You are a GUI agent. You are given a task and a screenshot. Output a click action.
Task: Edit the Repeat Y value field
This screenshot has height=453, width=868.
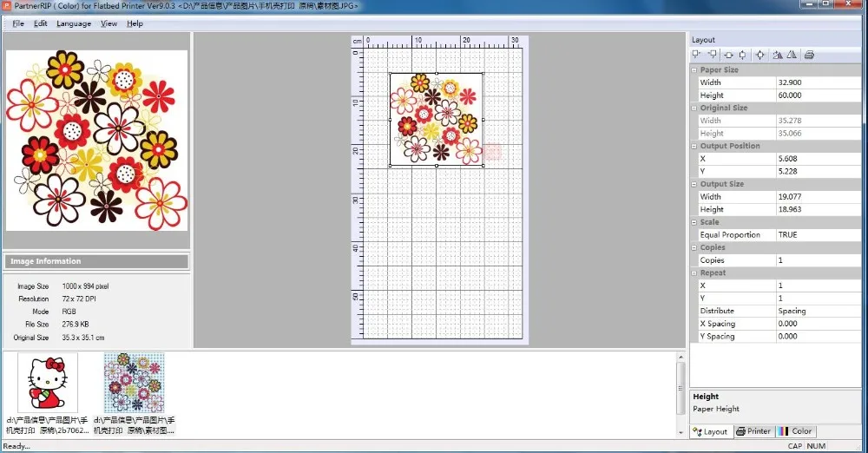pos(819,299)
